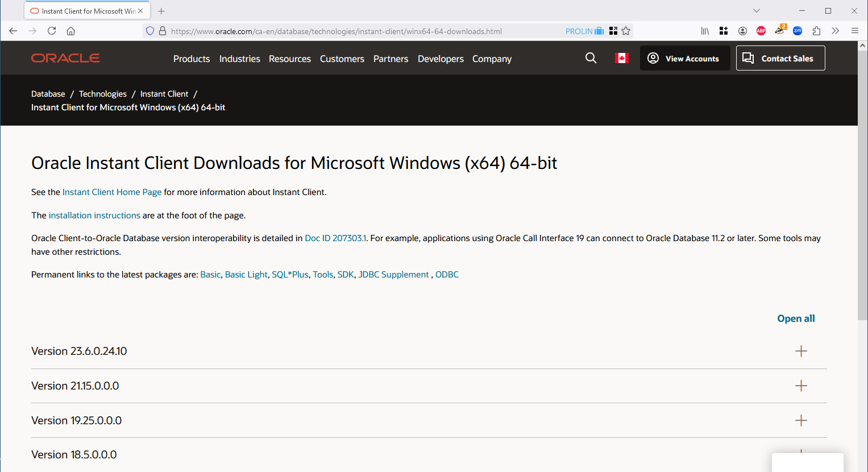Click the Oracle logo in header

(x=65, y=58)
